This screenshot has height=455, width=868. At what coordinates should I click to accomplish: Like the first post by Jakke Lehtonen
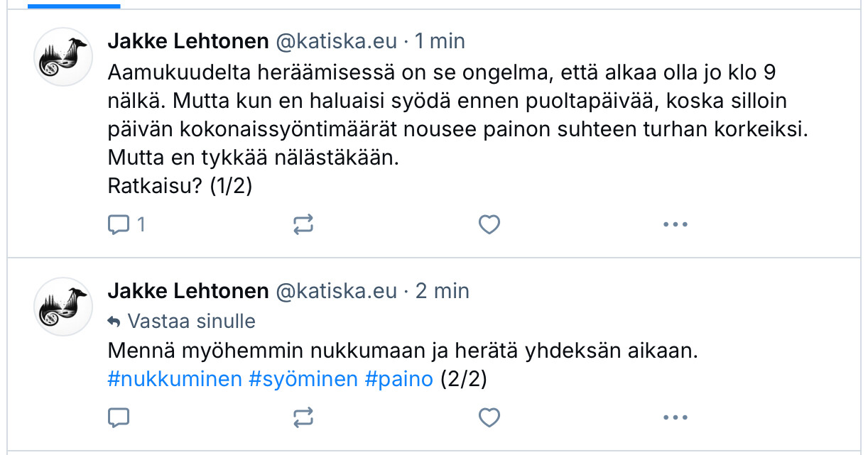point(489,225)
